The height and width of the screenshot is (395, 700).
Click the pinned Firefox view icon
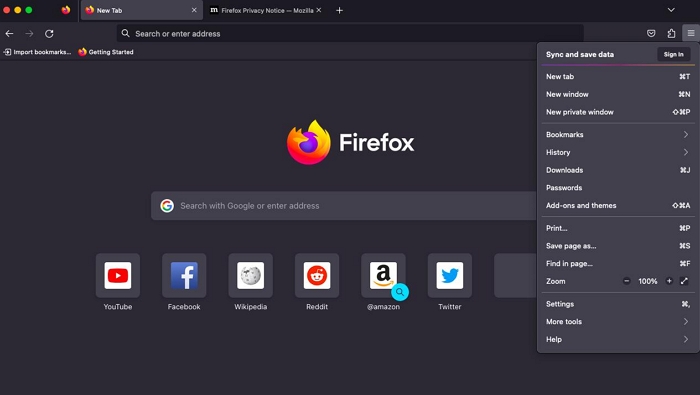(66, 10)
